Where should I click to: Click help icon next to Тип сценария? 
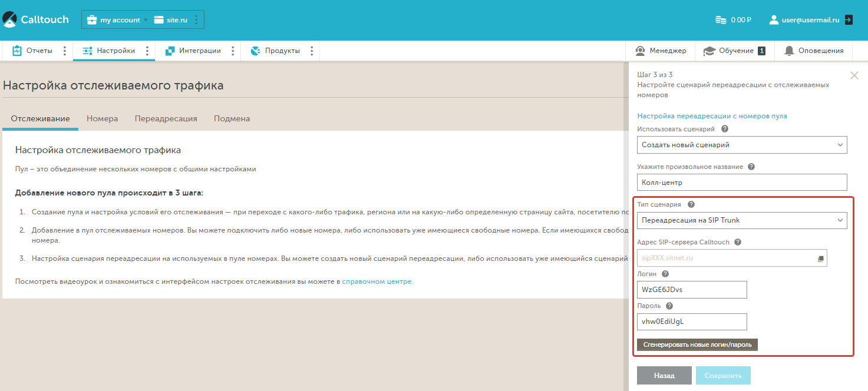(x=691, y=204)
